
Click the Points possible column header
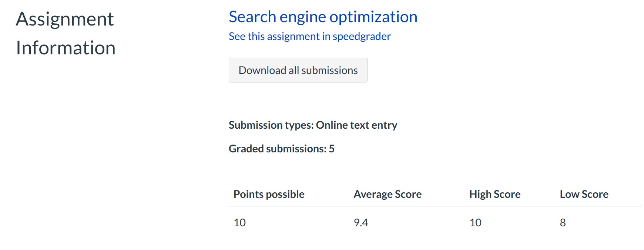coord(269,194)
